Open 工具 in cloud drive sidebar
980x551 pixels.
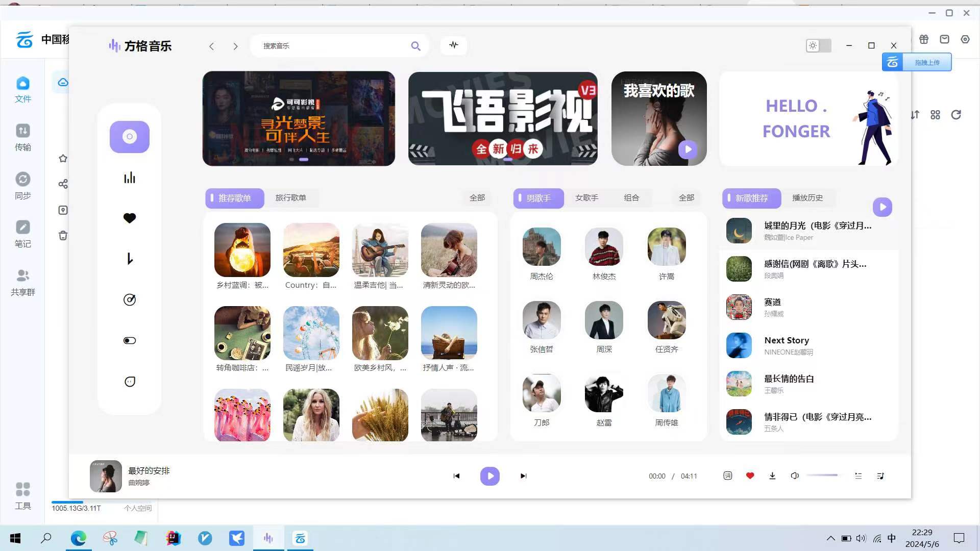pyautogui.click(x=22, y=496)
